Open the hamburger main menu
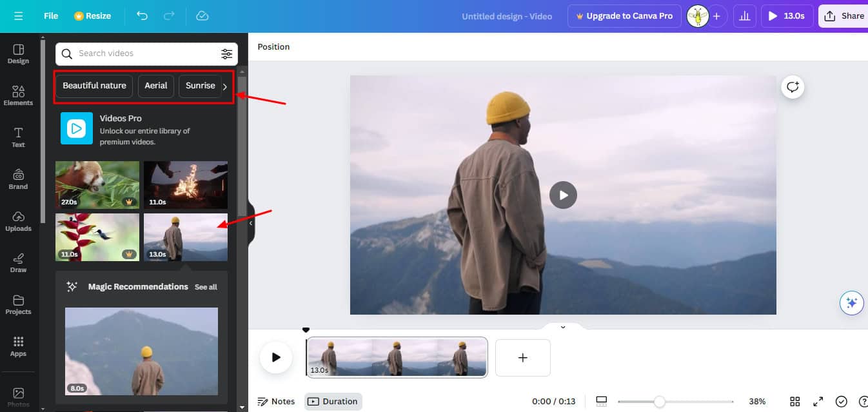868x412 pixels. 18,16
